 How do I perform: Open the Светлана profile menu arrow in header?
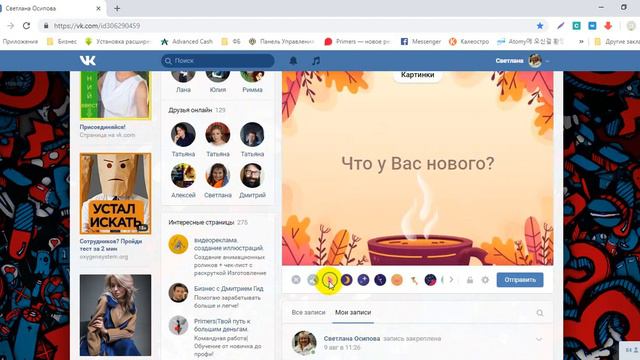pyautogui.click(x=547, y=61)
